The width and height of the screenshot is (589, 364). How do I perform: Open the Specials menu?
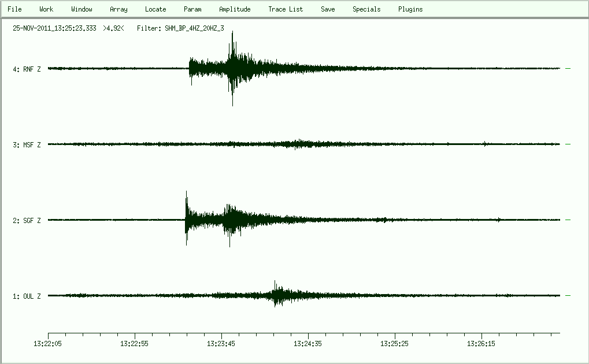366,9
